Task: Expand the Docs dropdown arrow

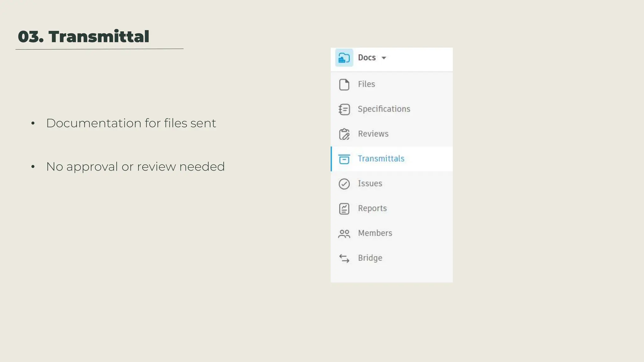Action: (x=384, y=58)
